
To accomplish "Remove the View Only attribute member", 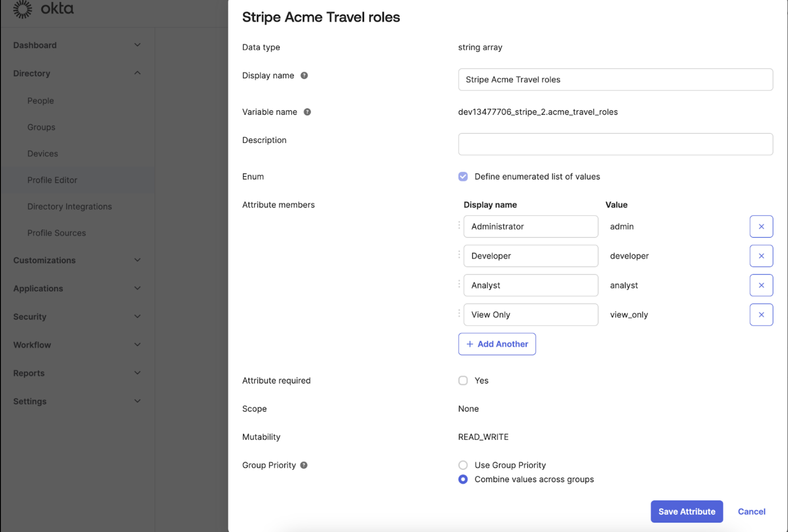I will (x=761, y=314).
